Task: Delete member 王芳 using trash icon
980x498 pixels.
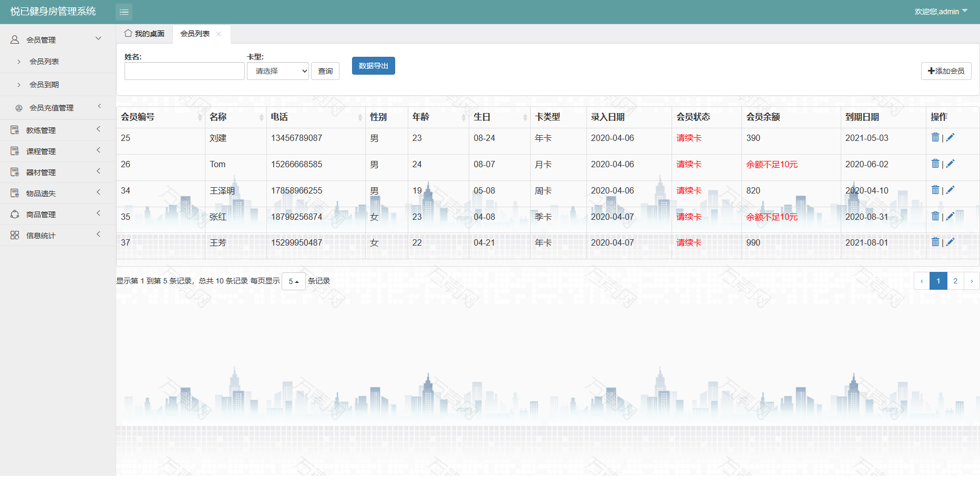Action: coord(935,242)
